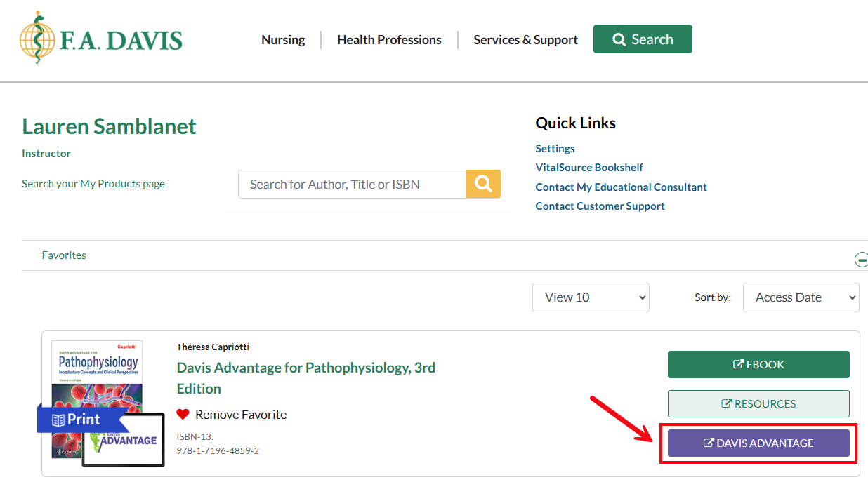Open the Settings quick link
The image size is (868, 482).
coord(555,149)
